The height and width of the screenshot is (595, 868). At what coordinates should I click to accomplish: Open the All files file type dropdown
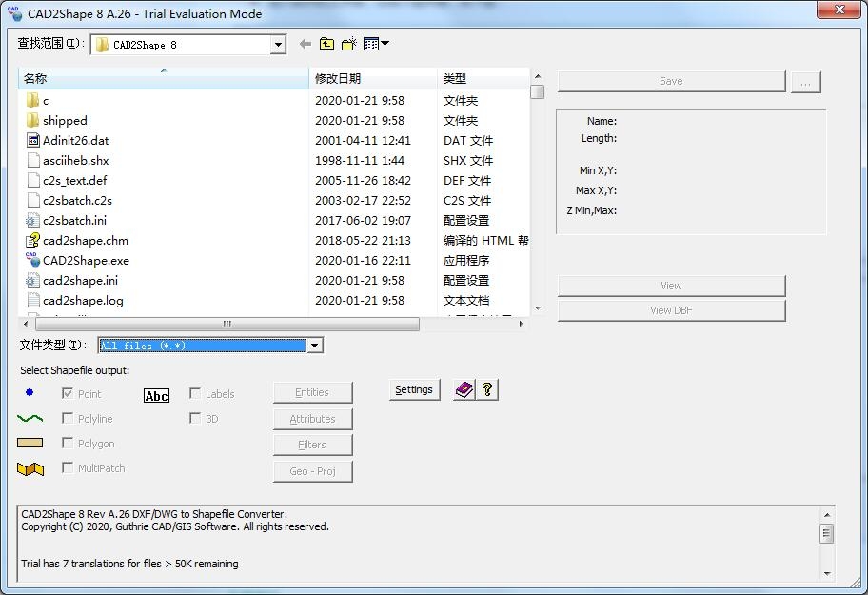tap(314, 346)
